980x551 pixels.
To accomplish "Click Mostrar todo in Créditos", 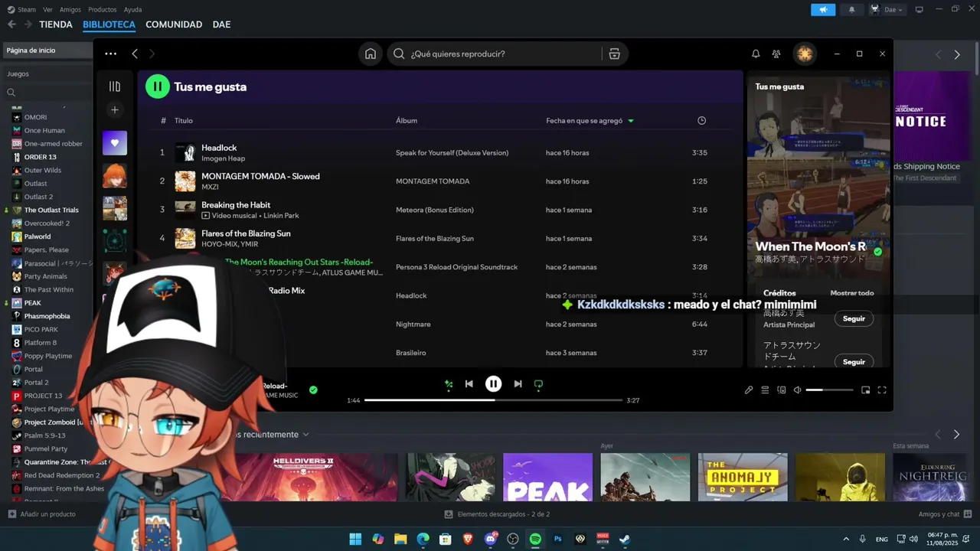I will 852,293.
